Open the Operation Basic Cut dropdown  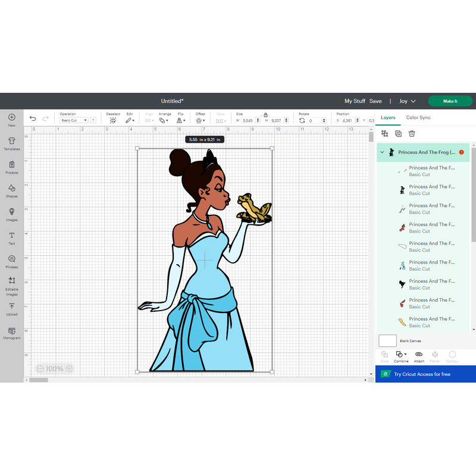pyautogui.click(x=74, y=120)
